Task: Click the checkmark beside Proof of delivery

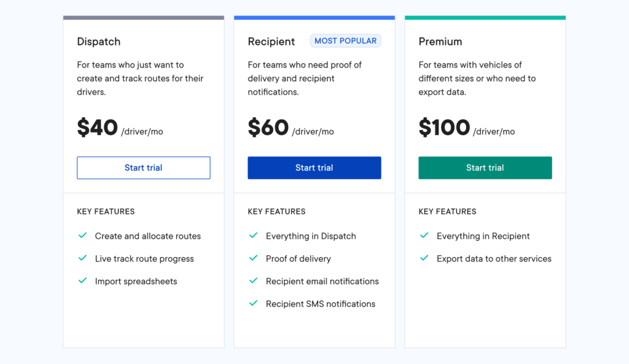Action: 253,258
